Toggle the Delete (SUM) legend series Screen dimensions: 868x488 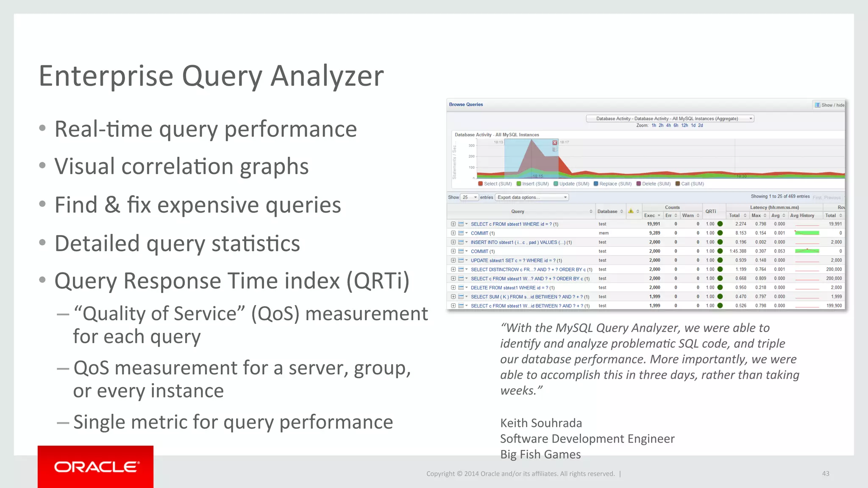[x=654, y=184]
